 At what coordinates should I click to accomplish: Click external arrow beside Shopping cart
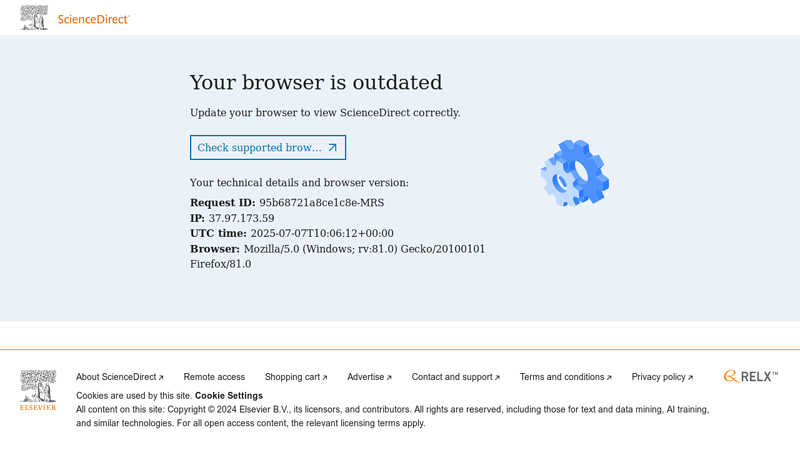point(325,378)
